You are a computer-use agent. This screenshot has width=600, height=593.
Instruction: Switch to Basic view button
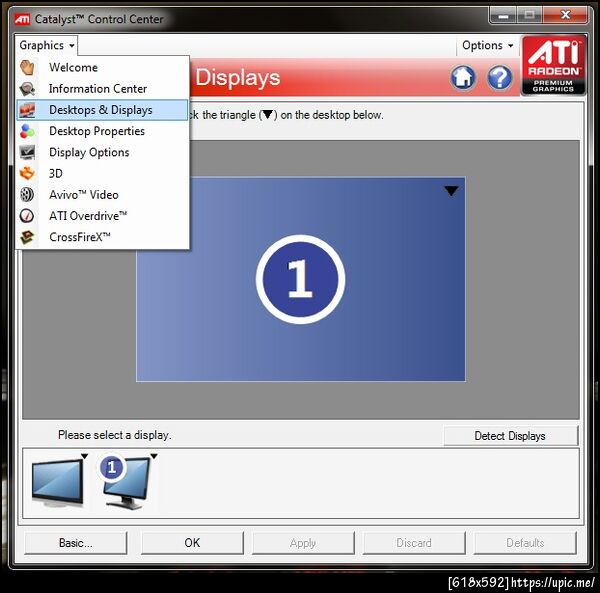[x=75, y=543]
